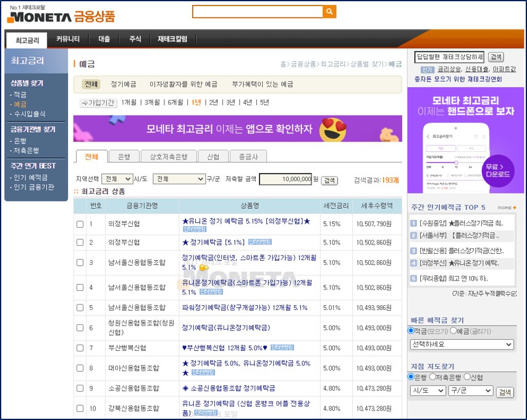Screen dimensions: 527x420
Task: Open the 시/도 region dropdown set to 전체
Action: coord(117,179)
